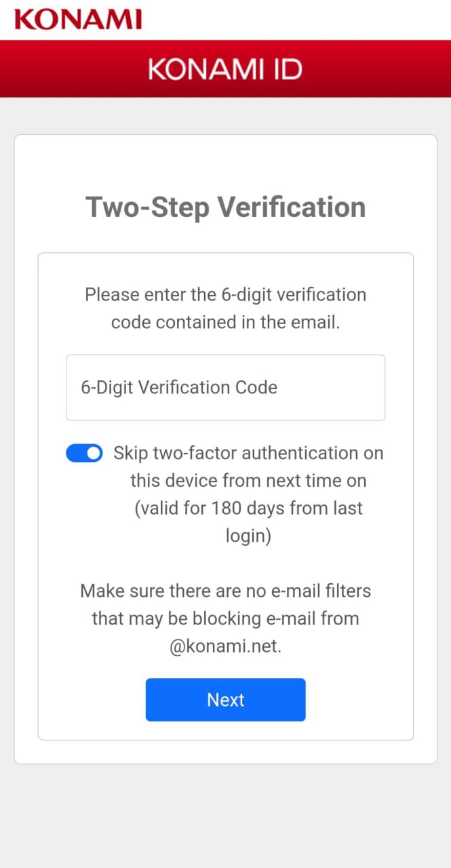This screenshot has height=868, width=451.
Task: Click the white knob of the blue toggle
Action: (x=94, y=454)
